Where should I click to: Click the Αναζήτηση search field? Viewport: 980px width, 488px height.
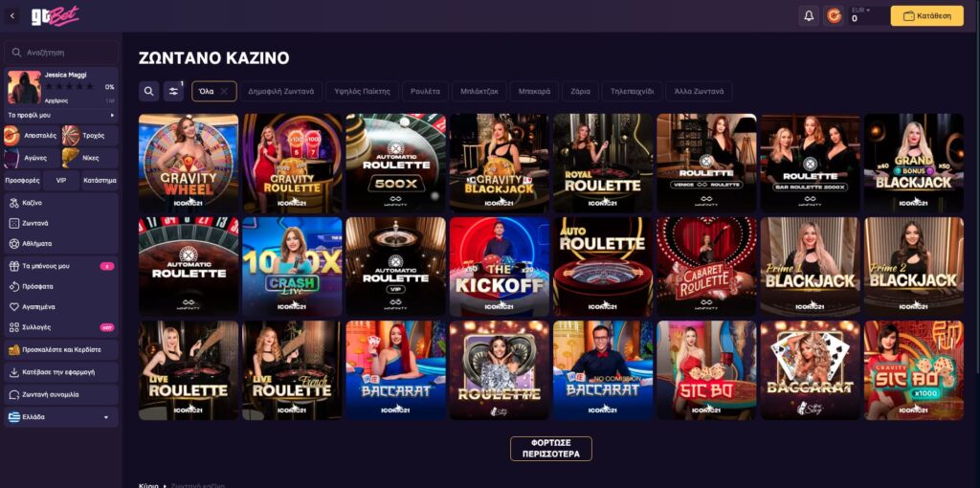click(x=60, y=53)
